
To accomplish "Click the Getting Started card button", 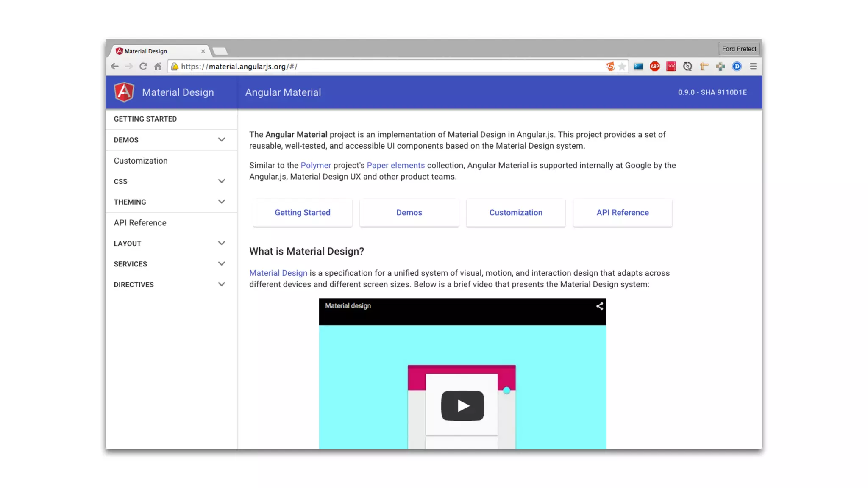I will click(302, 213).
